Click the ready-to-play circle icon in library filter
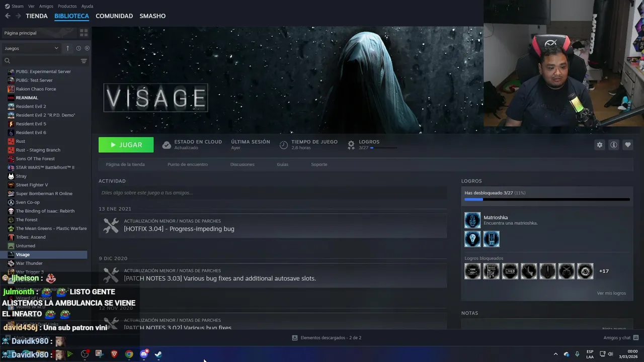This screenshot has height=362, width=644. point(87,48)
